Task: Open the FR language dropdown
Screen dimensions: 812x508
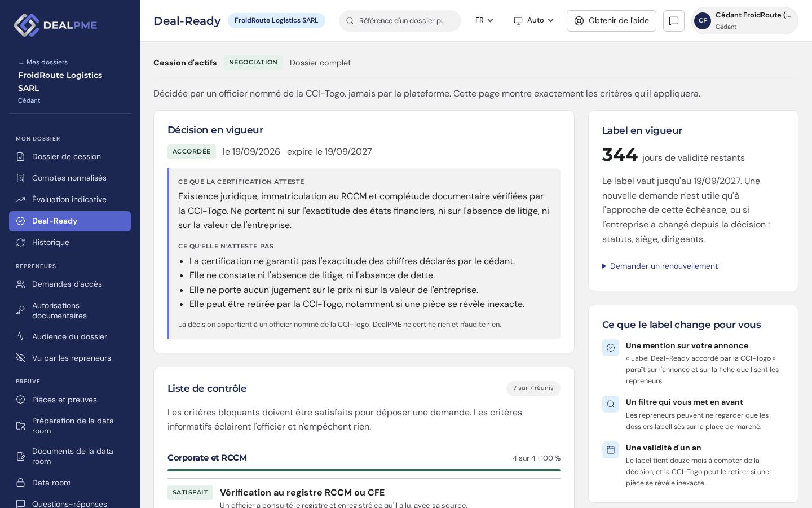Action: point(484,21)
